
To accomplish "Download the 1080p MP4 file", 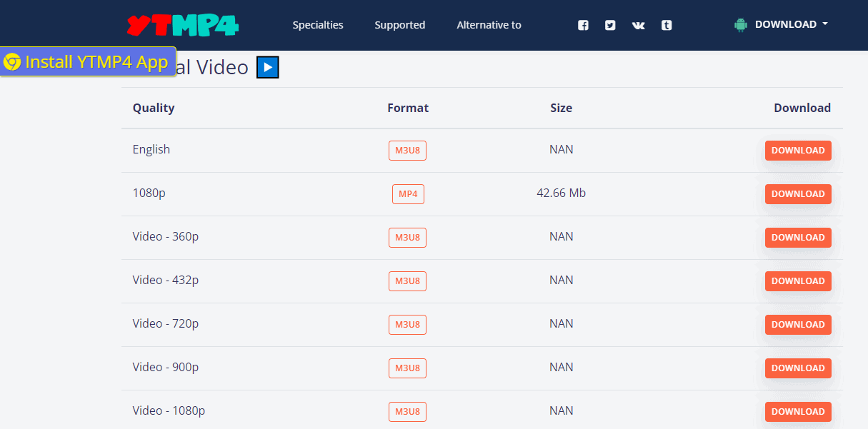I will pyautogui.click(x=798, y=193).
